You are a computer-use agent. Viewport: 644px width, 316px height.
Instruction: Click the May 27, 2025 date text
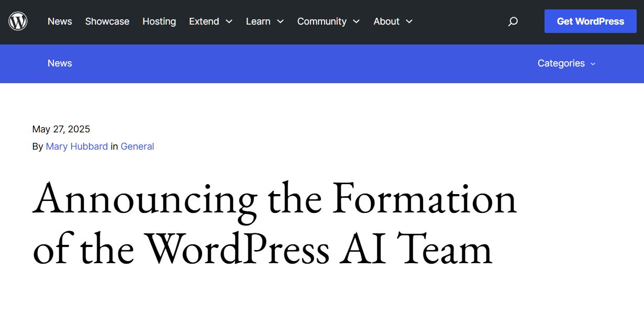click(x=61, y=129)
